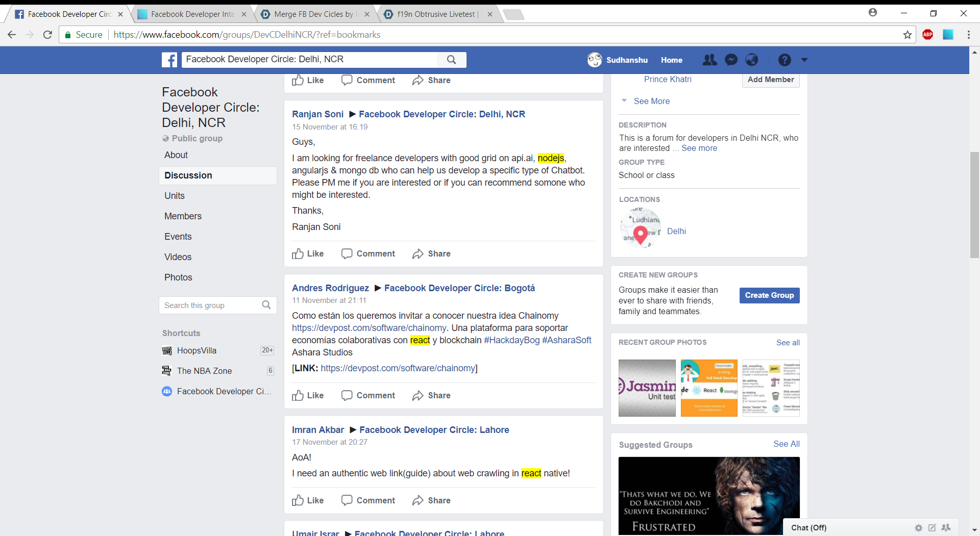Click Add Member button
980x536 pixels.
771,80
